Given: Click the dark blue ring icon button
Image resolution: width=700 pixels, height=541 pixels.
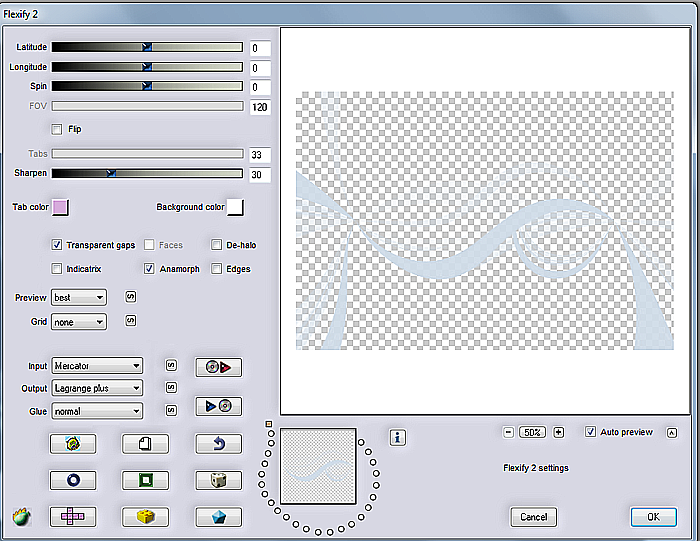Looking at the screenshot, I should click(x=73, y=480).
